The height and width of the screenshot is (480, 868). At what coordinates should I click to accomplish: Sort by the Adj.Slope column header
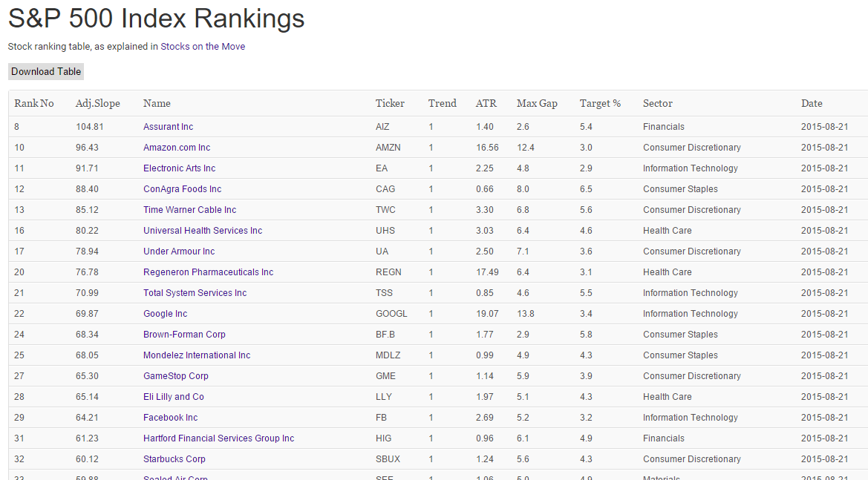click(97, 103)
